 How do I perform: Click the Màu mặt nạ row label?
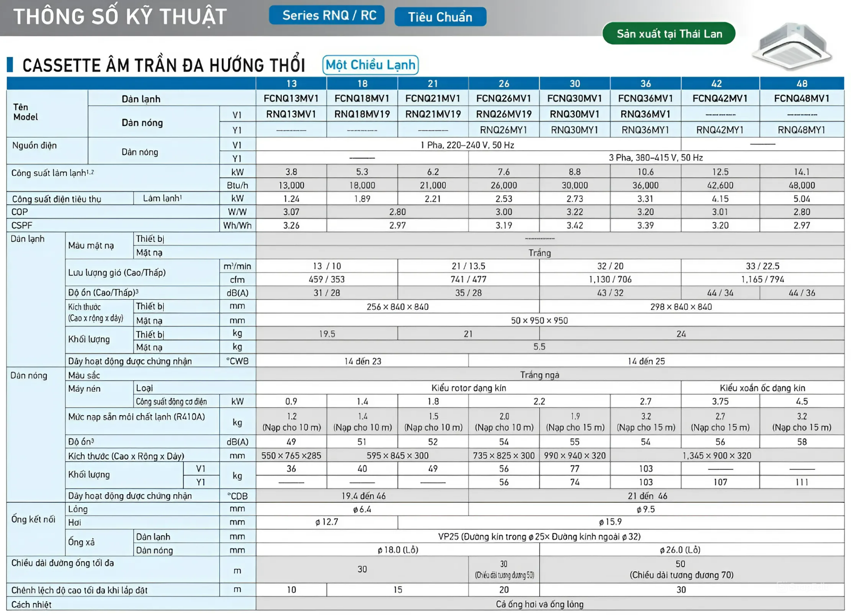coord(91,246)
